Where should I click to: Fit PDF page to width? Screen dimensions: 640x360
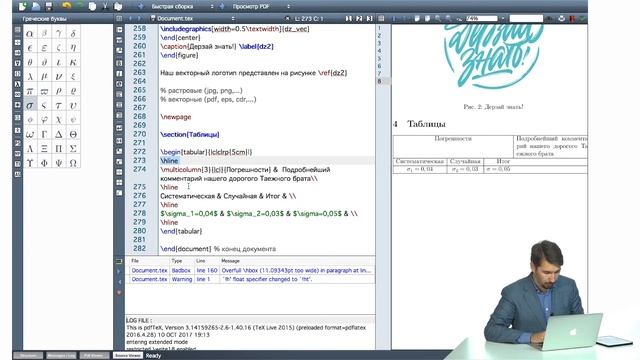coord(417,18)
